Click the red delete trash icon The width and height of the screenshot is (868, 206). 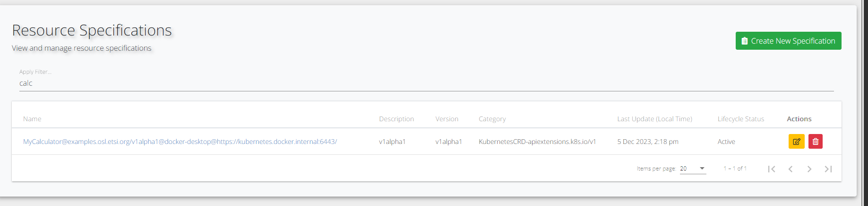816,142
